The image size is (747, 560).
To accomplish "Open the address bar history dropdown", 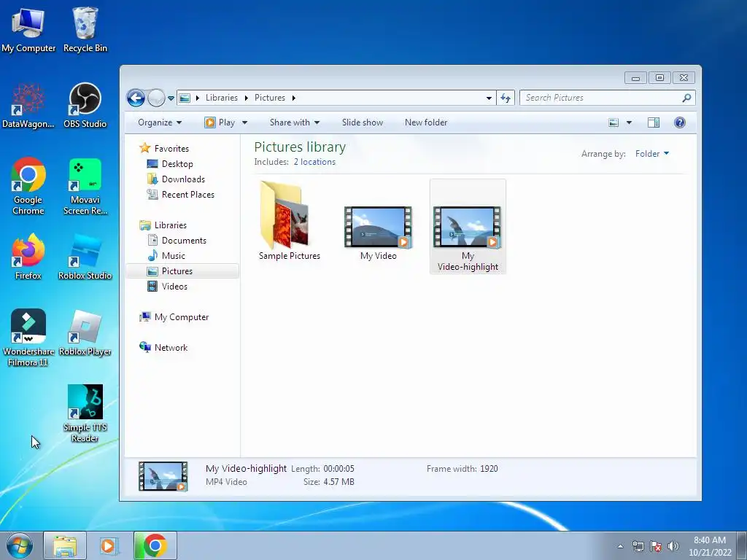I will [x=489, y=98].
